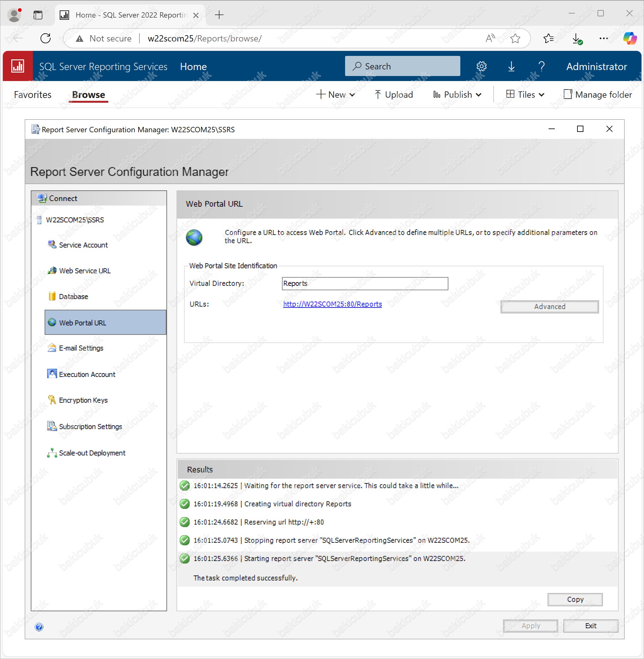Select W22SCOM25\SSRS in the tree
The height and width of the screenshot is (659, 644).
click(x=75, y=220)
